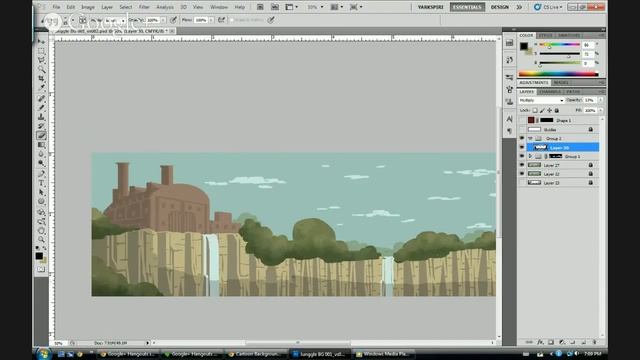Hide Group 1 layer group
Screen dimensions: 640x360
pos(522,156)
